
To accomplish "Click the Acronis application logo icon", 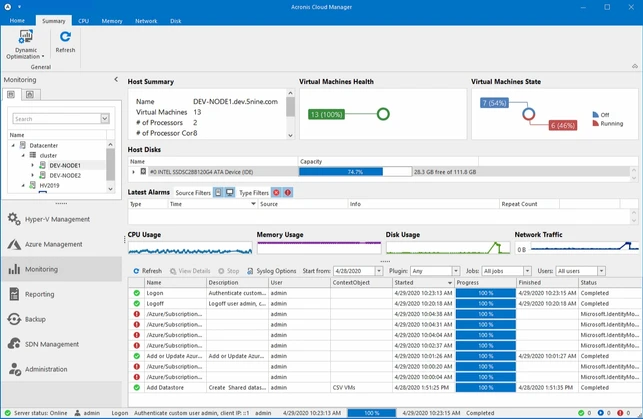I will tap(8, 7).
